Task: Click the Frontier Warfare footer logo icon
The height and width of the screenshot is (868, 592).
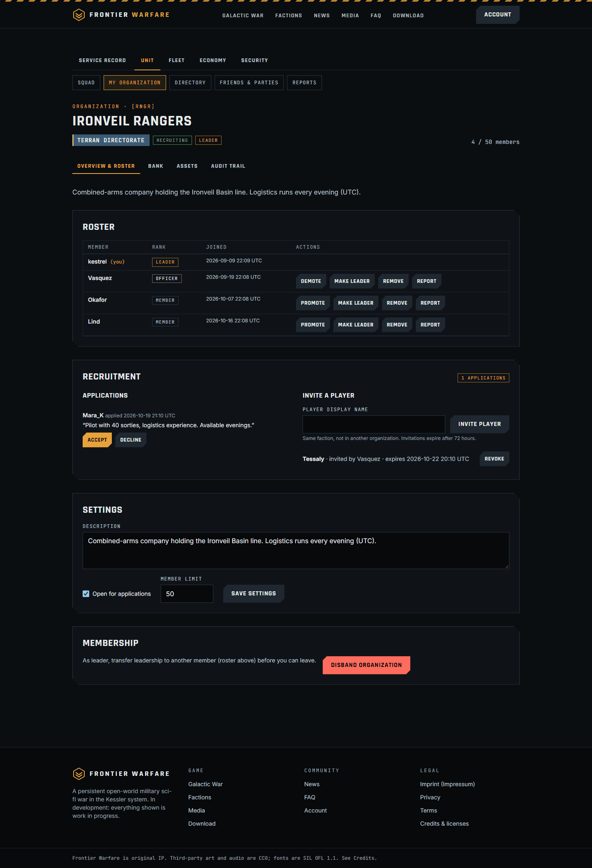Action: point(79,774)
